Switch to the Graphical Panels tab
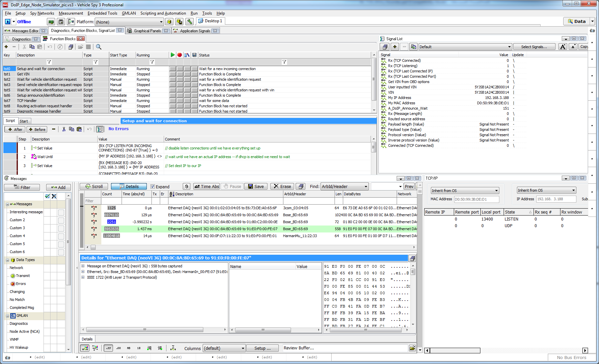Image resolution: width=599 pixels, height=364 pixels. pos(147,31)
